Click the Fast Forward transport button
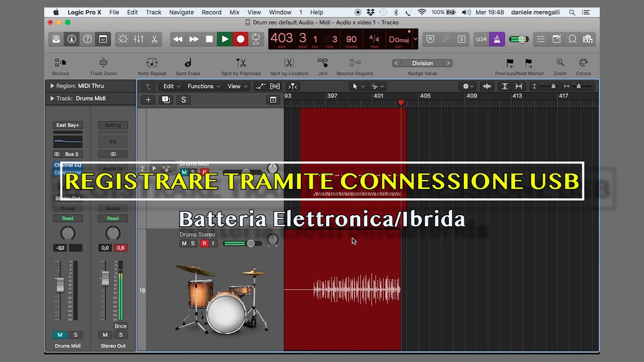Viewport: 644px width, 362px height. click(194, 39)
